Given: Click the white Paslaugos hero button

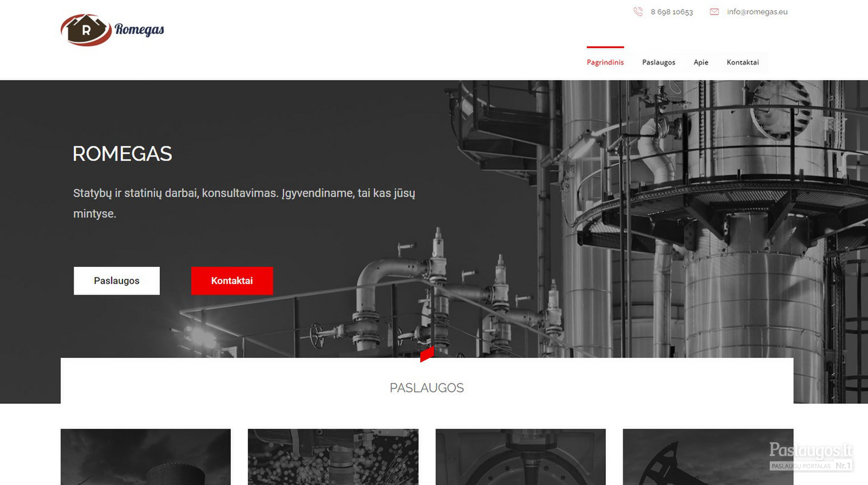Looking at the screenshot, I should tap(117, 281).
